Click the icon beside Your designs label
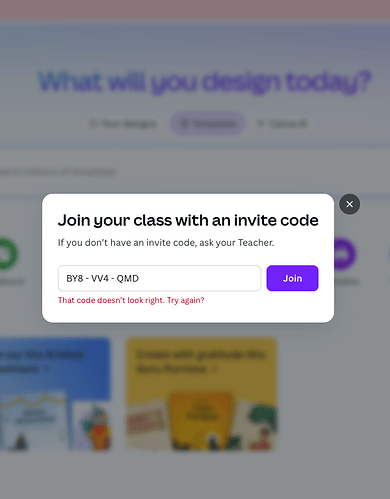The width and height of the screenshot is (390, 499). pyautogui.click(x=94, y=124)
